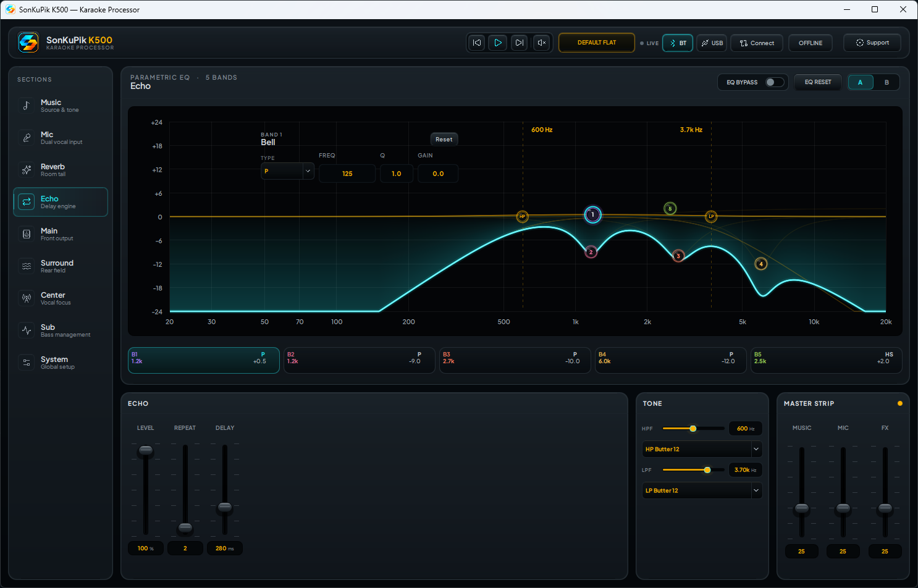Click the EQ RESET button
The height and width of the screenshot is (588, 918).
click(818, 82)
